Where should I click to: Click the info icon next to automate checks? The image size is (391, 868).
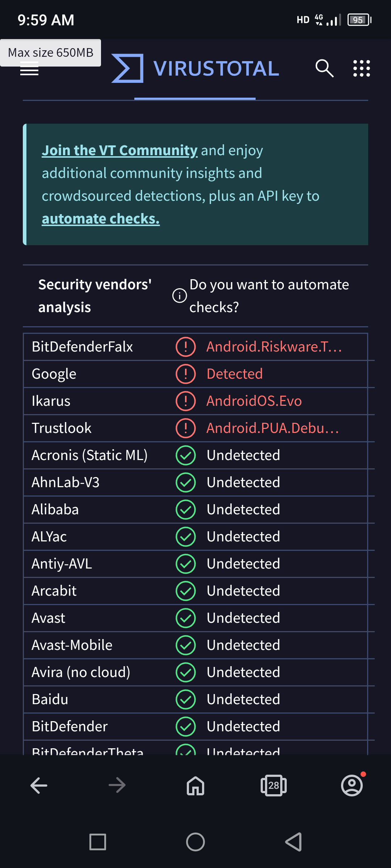pyautogui.click(x=179, y=295)
